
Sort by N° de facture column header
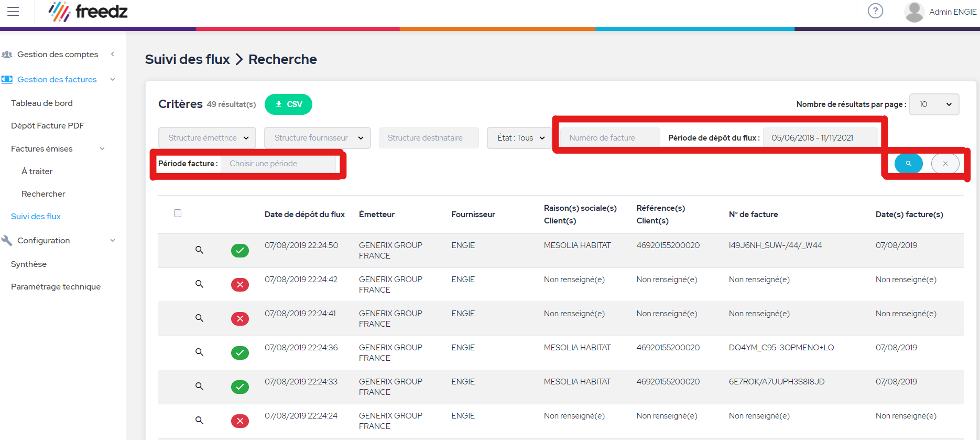(753, 214)
